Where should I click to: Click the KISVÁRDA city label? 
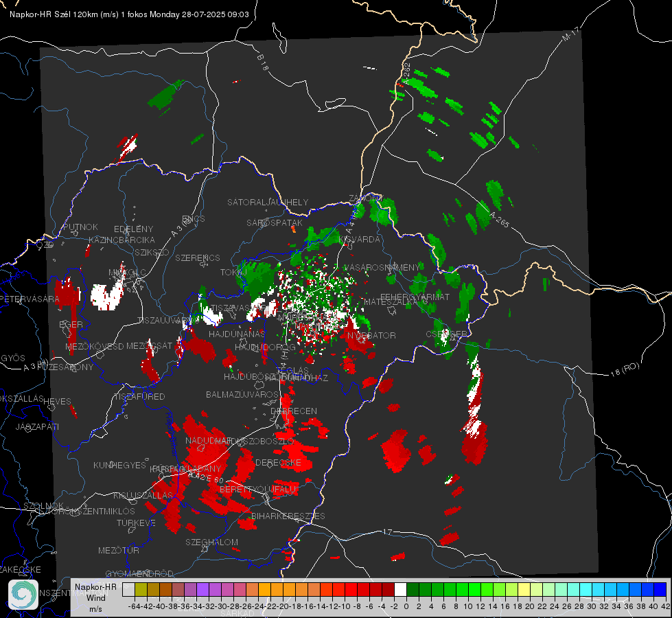[x=360, y=239]
